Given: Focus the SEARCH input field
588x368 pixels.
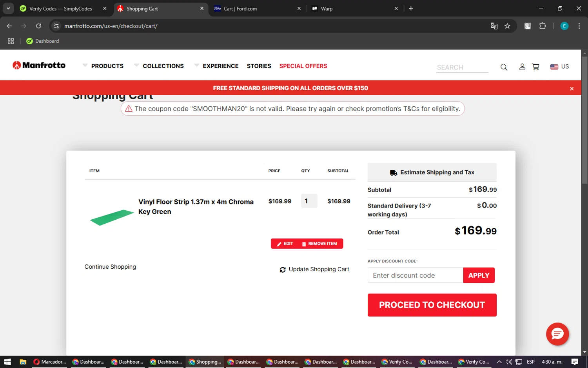Looking at the screenshot, I should coord(463,67).
